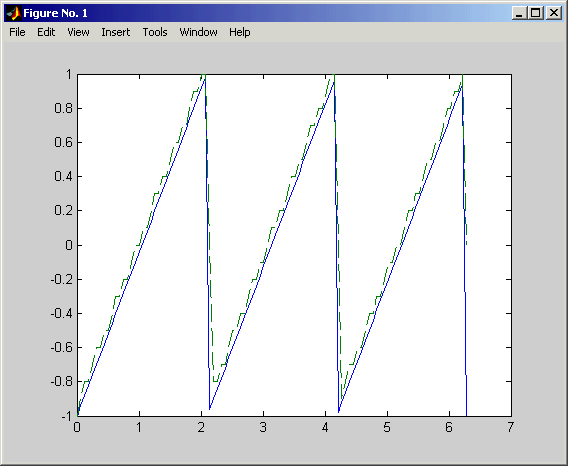Open the File menu
Viewport: 568px width, 466px height.
click(17, 32)
